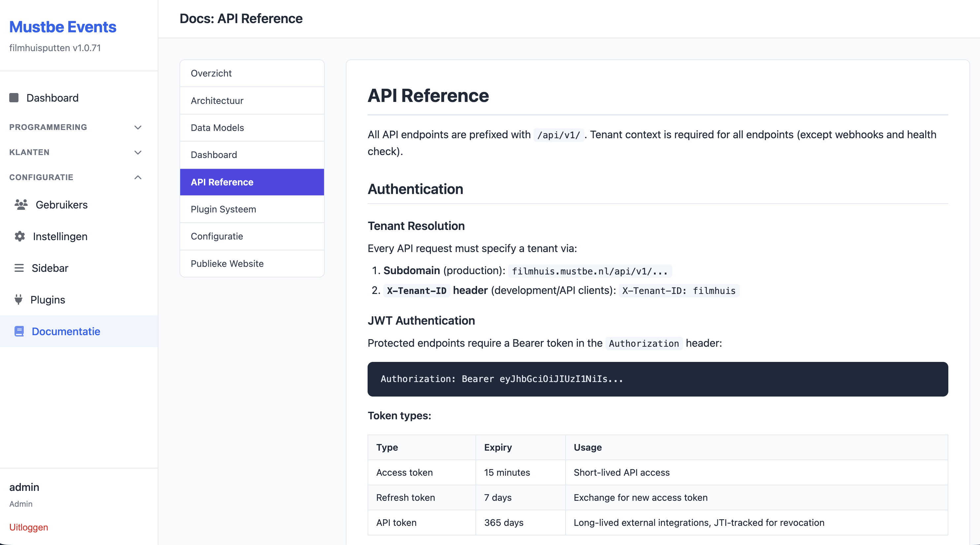Open the Overzicht docs page
The width and height of the screenshot is (980, 545).
click(252, 73)
